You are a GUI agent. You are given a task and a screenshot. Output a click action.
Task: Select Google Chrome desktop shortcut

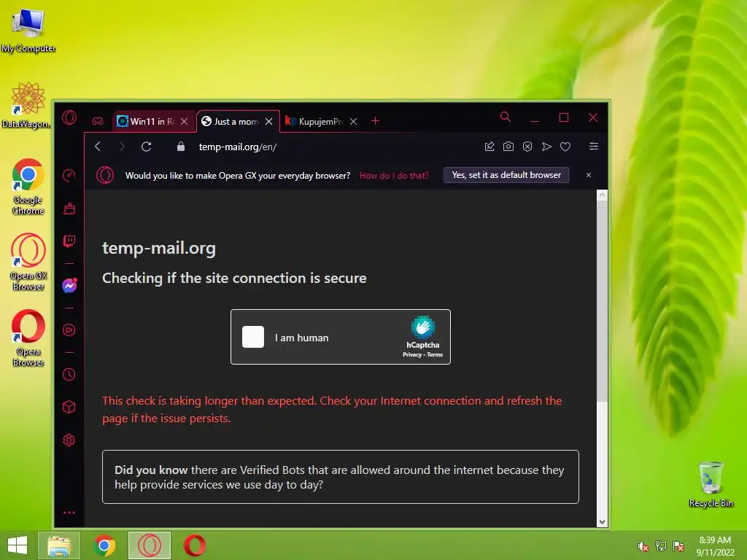[x=28, y=187]
